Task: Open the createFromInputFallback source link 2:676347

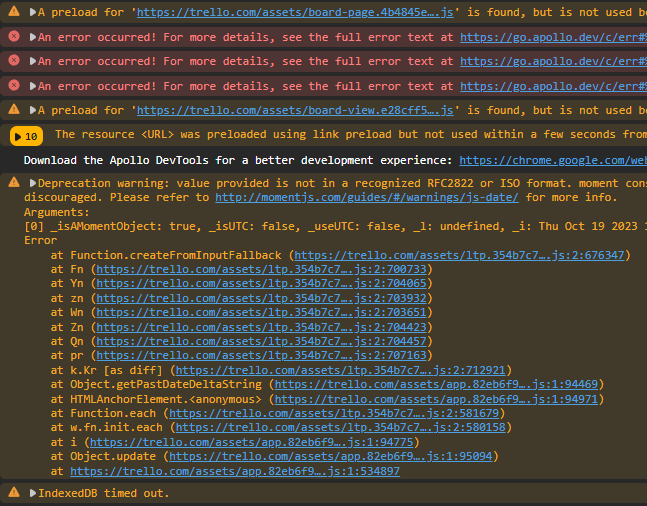Action: (459, 255)
